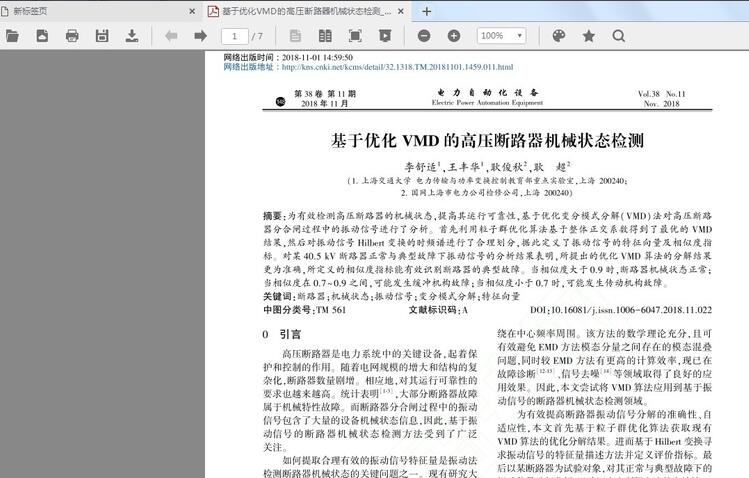Go to the next page arrow

click(200, 36)
